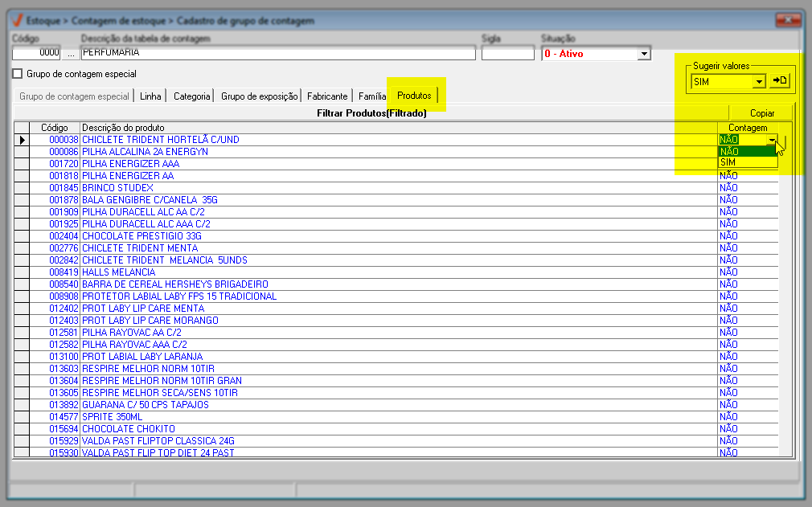Select the Produtos tab
Screen dimensions: 812x507
pyautogui.click(x=414, y=95)
